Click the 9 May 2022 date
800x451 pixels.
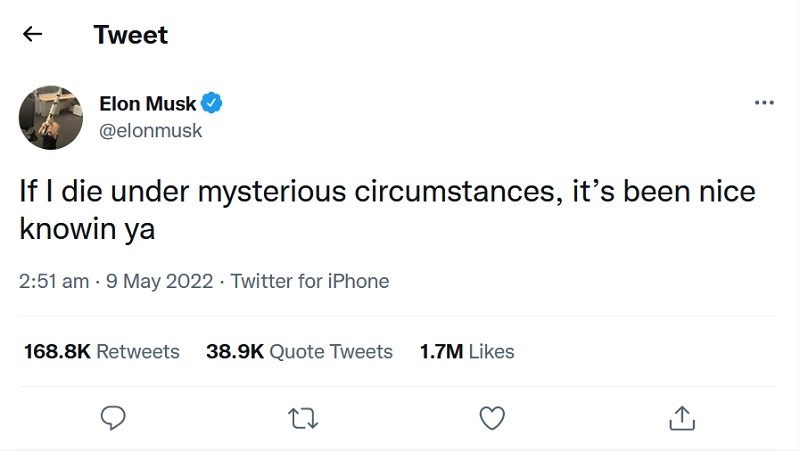coord(160,281)
